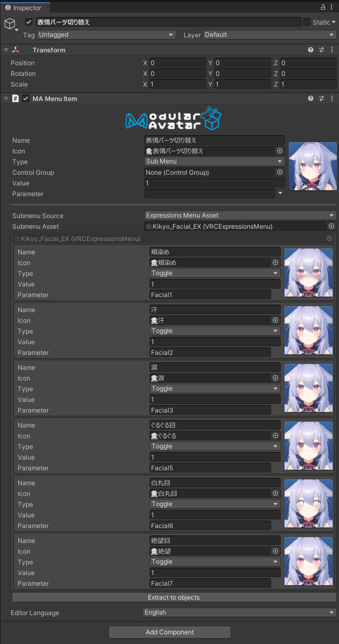The image size is (339, 644).
Task: Click the GameObject name field
Action: tap(168, 22)
